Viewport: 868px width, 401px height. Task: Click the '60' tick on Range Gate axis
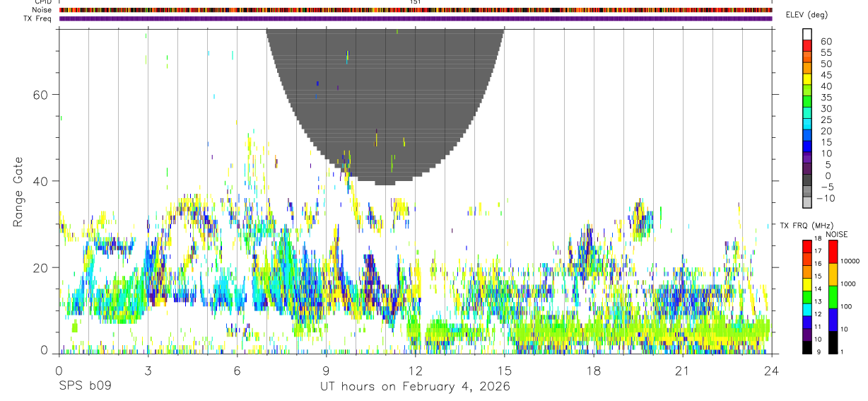[39, 95]
